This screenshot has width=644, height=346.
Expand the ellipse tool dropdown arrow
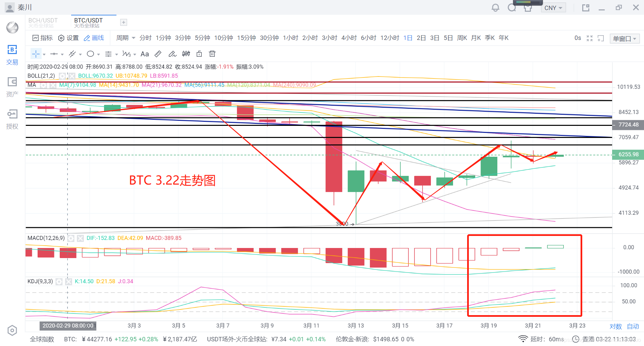pos(98,54)
